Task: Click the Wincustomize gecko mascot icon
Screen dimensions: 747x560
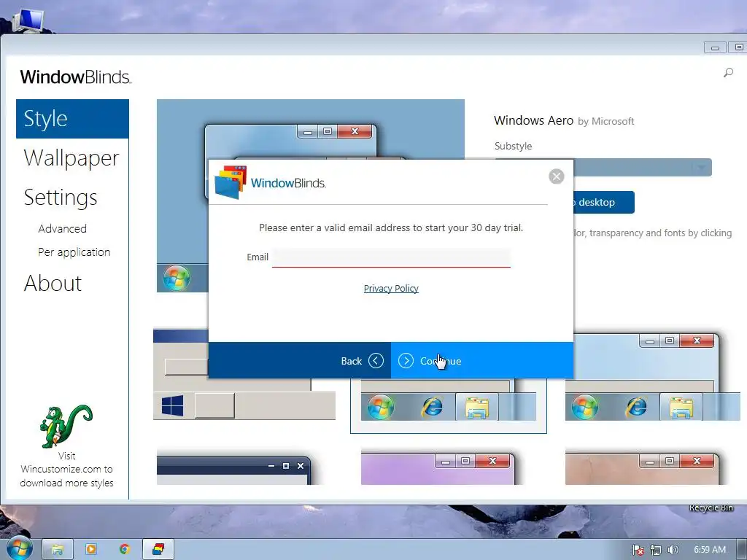Action: [x=66, y=426]
